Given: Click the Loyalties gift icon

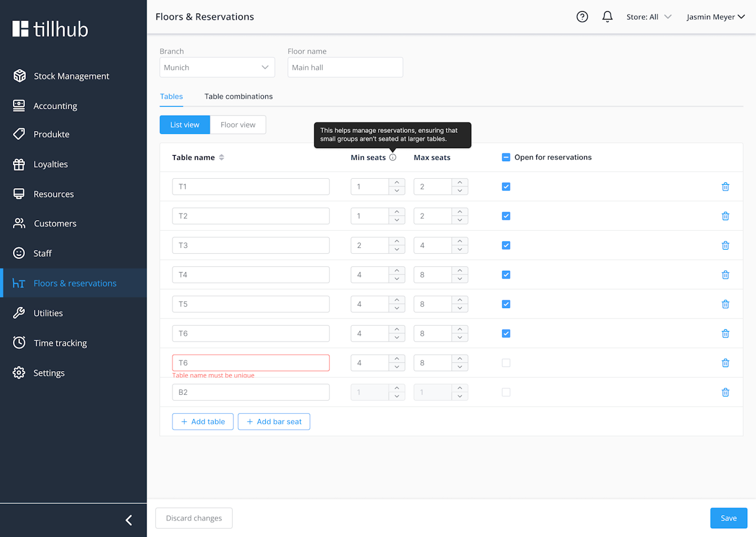Looking at the screenshot, I should point(19,164).
